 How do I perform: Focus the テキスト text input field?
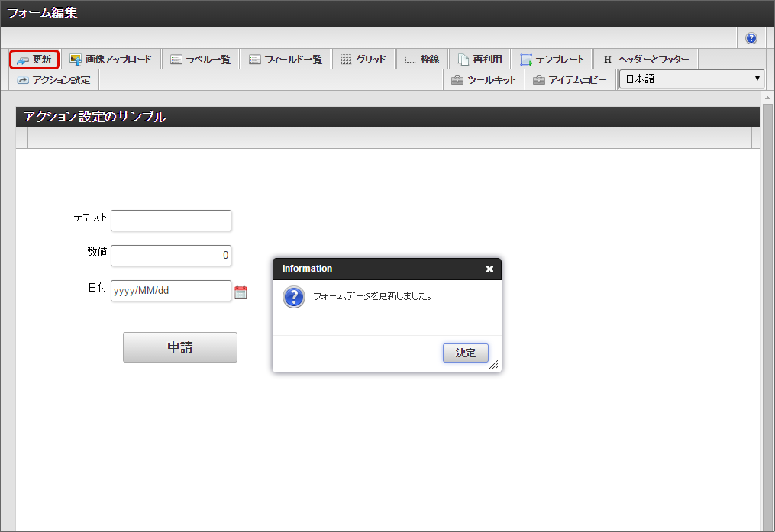tap(171, 221)
